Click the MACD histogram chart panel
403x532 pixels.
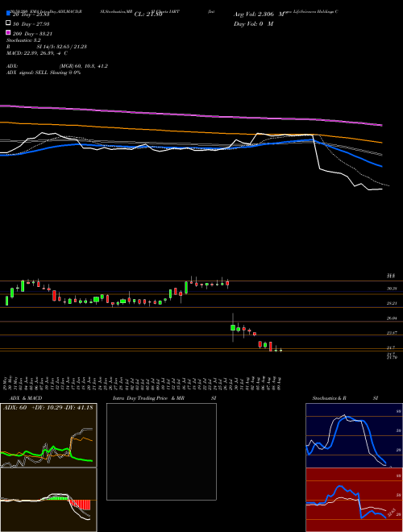[x=48, y=500]
